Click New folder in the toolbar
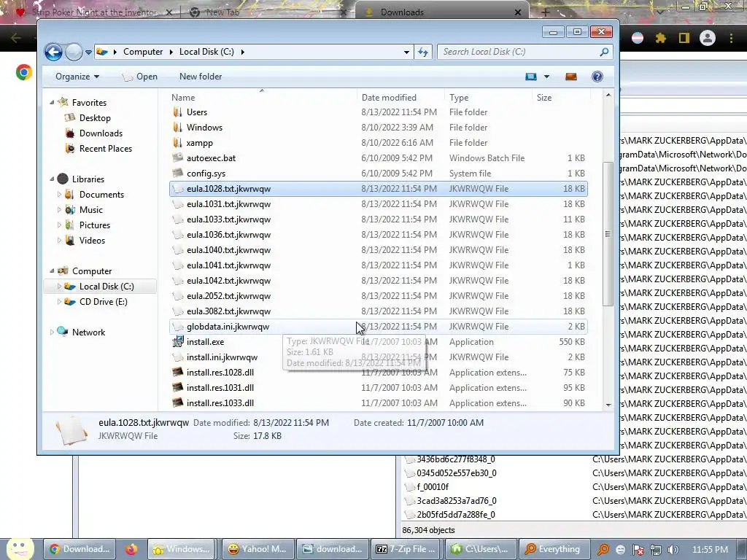 pos(201,77)
